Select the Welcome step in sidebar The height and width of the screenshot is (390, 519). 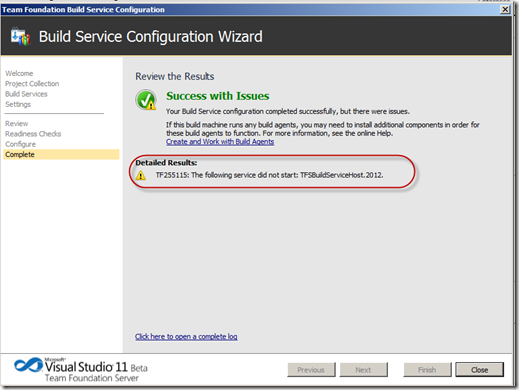coord(19,73)
